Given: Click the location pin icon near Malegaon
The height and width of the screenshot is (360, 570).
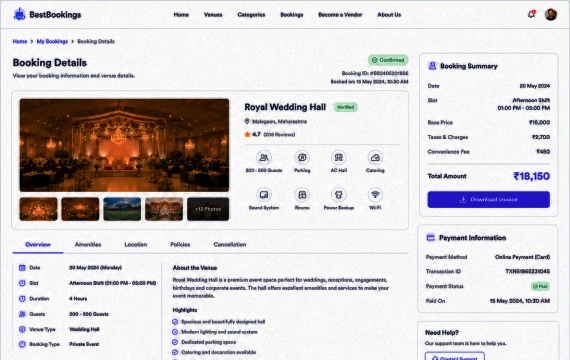Looking at the screenshot, I should pyautogui.click(x=247, y=121).
